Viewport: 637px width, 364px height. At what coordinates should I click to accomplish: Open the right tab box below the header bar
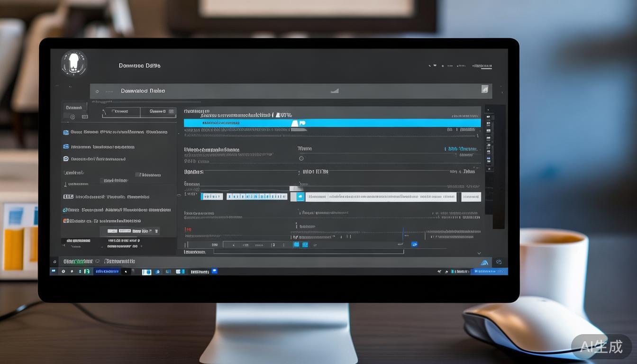pyautogui.click(x=158, y=112)
